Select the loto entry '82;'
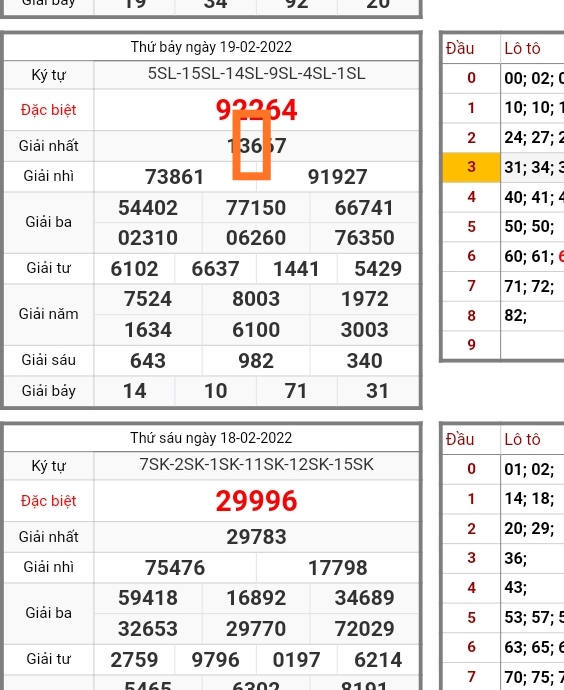This screenshot has width=564, height=690. pyautogui.click(x=516, y=316)
